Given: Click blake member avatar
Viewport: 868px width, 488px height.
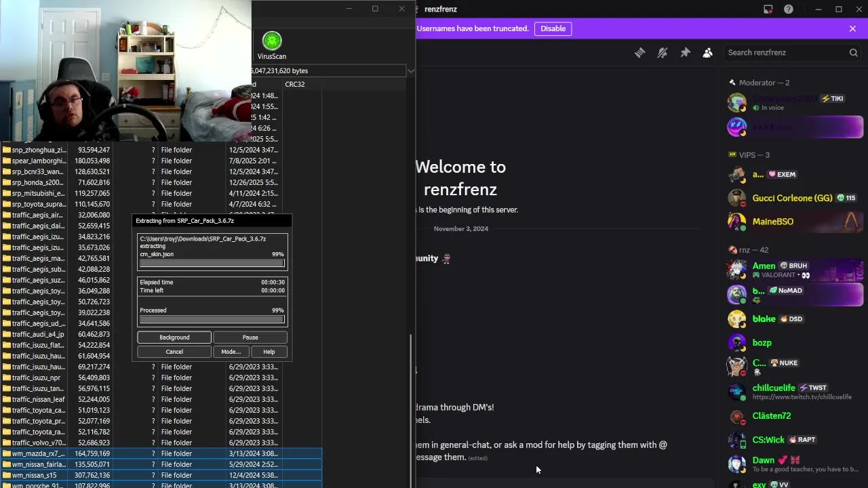Looking at the screenshot, I should click(x=736, y=319).
